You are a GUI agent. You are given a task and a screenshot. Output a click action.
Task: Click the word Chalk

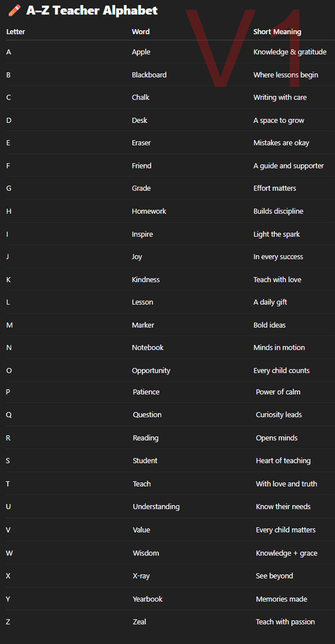pyautogui.click(x=140, y=97)
